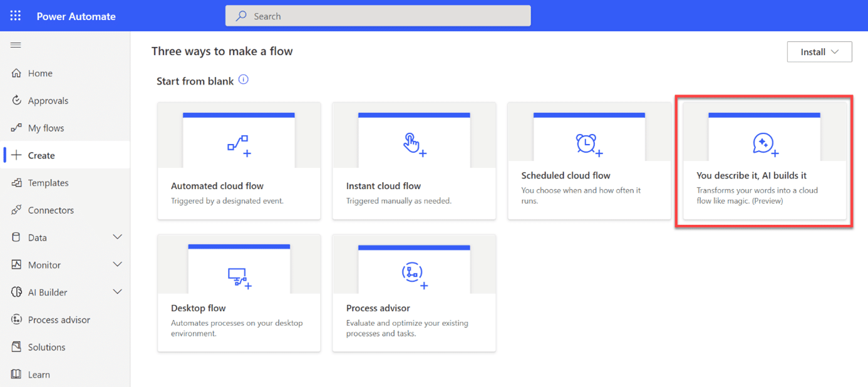
Task: Choose Scheduled cloud flow title
Action: [x=566, y=175]
